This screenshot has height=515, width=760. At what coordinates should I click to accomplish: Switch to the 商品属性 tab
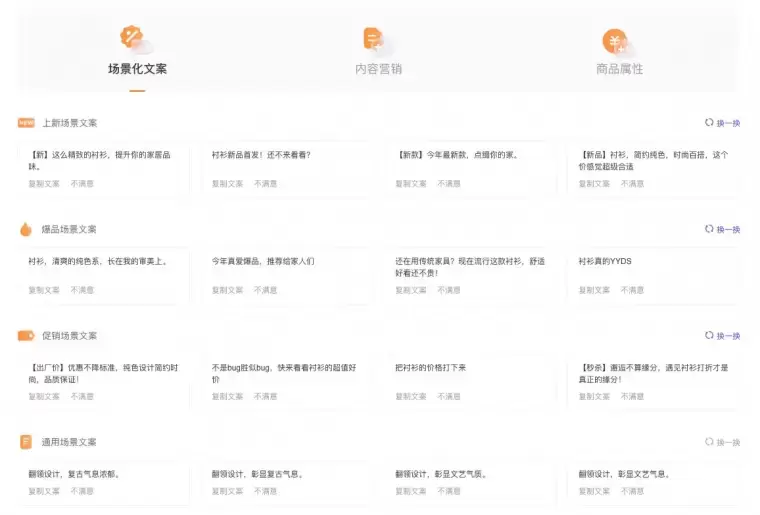pyautogui.click(x=619, y=69)
